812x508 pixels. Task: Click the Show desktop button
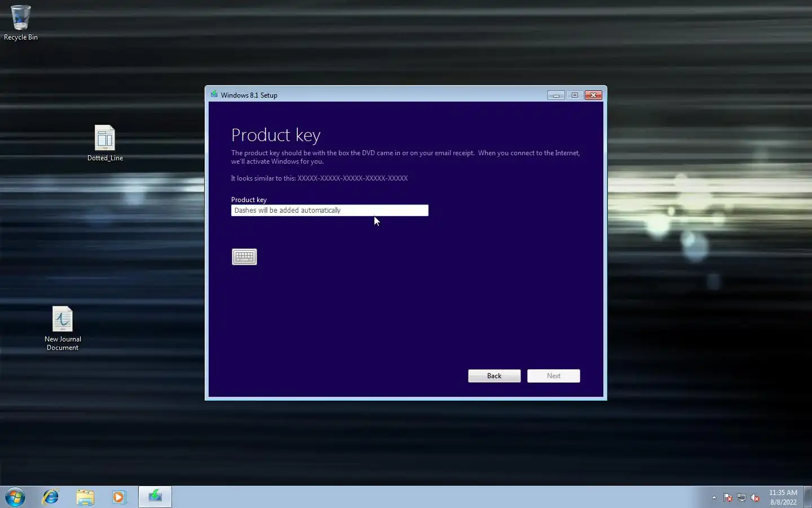tap(807, 497)
